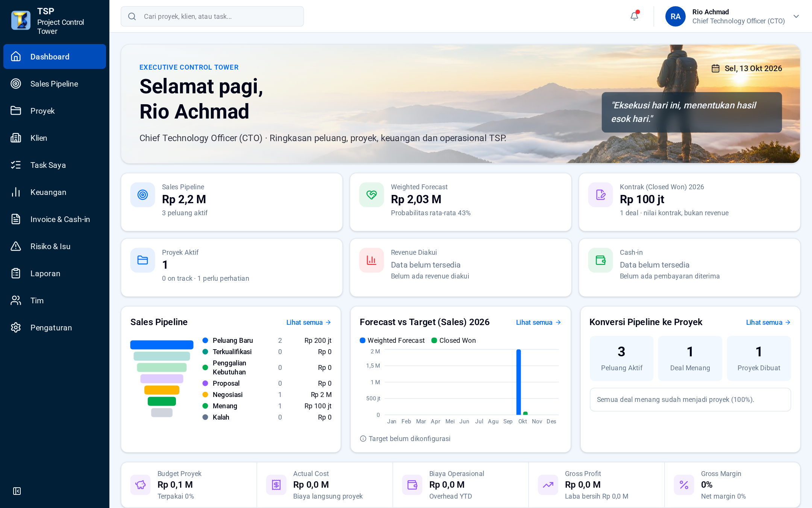The width and height of the screenshot is (812, 508).
Task: Open notifications bell
Action: coord(635,16)
